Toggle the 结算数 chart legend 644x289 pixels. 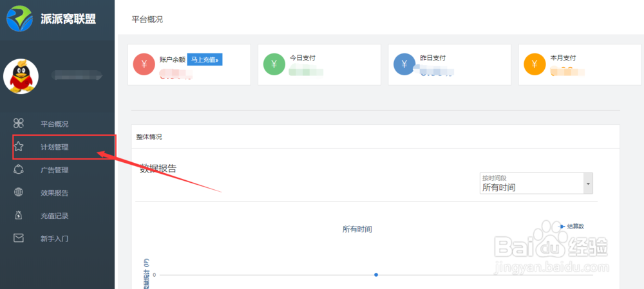pos(571,226)
